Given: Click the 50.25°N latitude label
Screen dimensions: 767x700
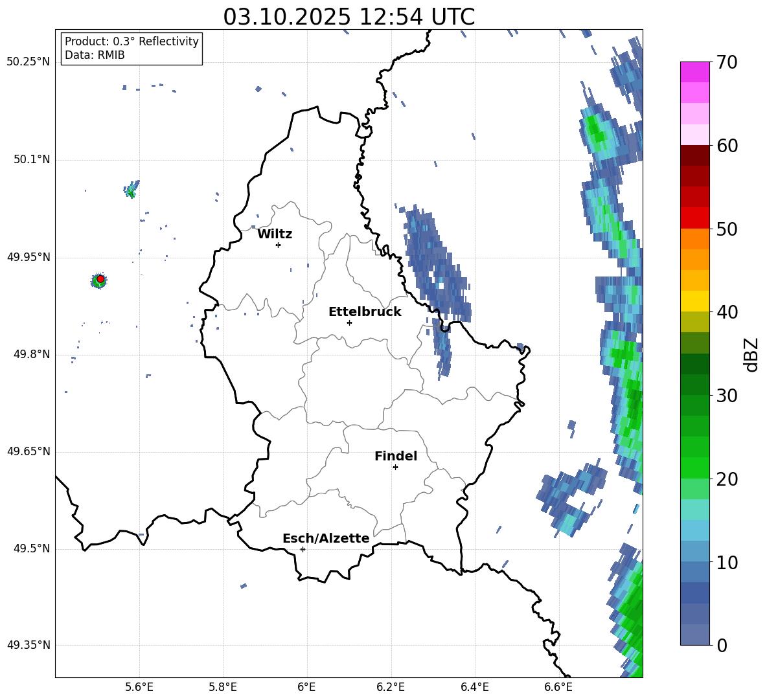Looking at the screenshot, I should (x=28, y=62).
